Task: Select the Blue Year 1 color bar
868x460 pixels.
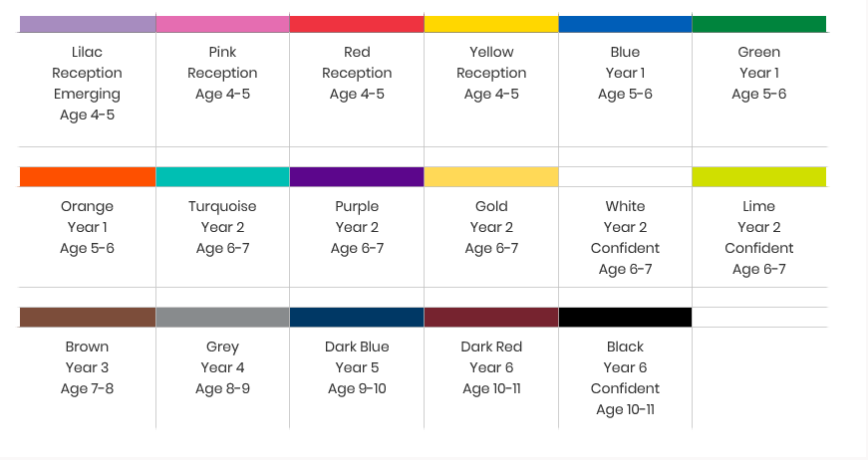Action: tap(625, 24)
